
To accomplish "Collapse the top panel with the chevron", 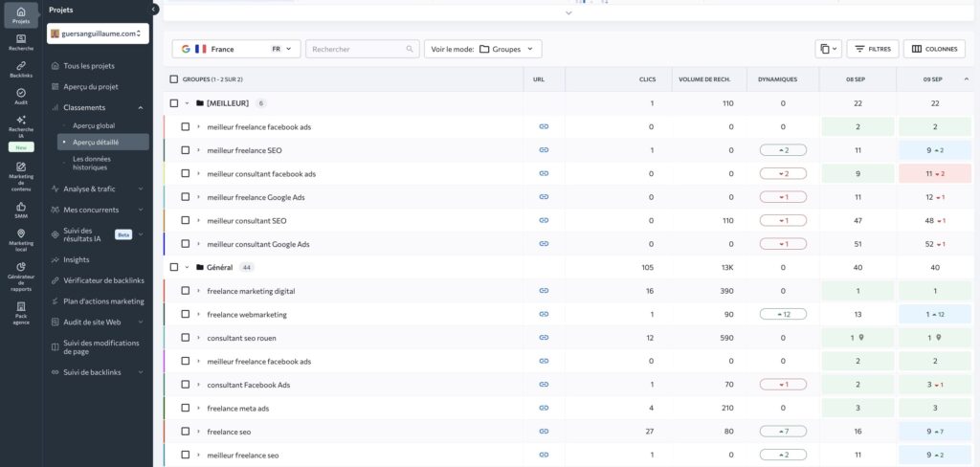I will [568, 12].
